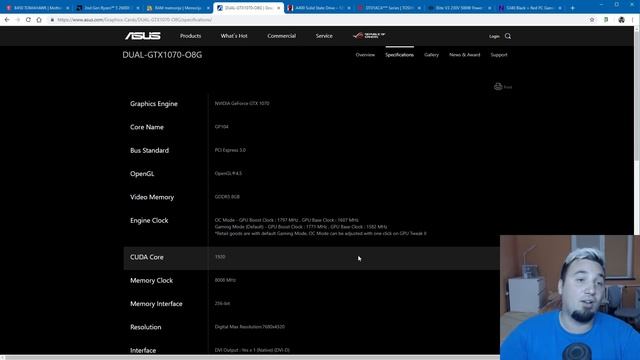
Task: Click the extension icon beside bookmark star
Action: click(606, 20)
